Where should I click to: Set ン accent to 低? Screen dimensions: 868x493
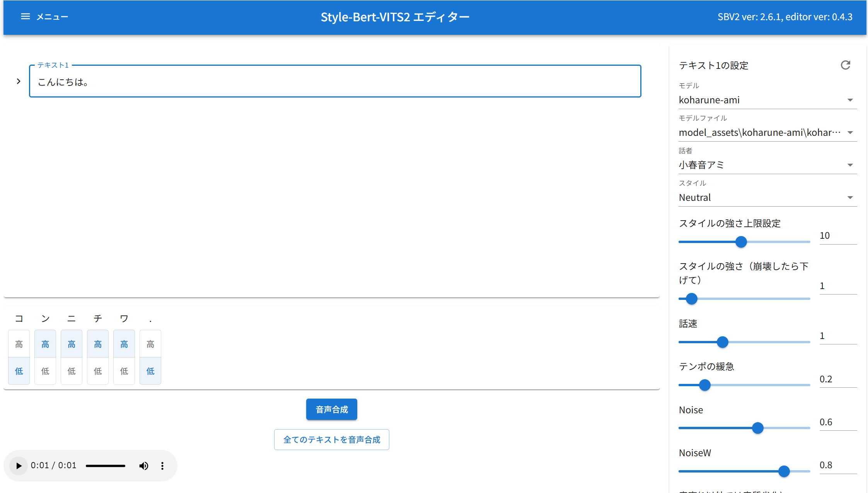(x=45, y=371)
